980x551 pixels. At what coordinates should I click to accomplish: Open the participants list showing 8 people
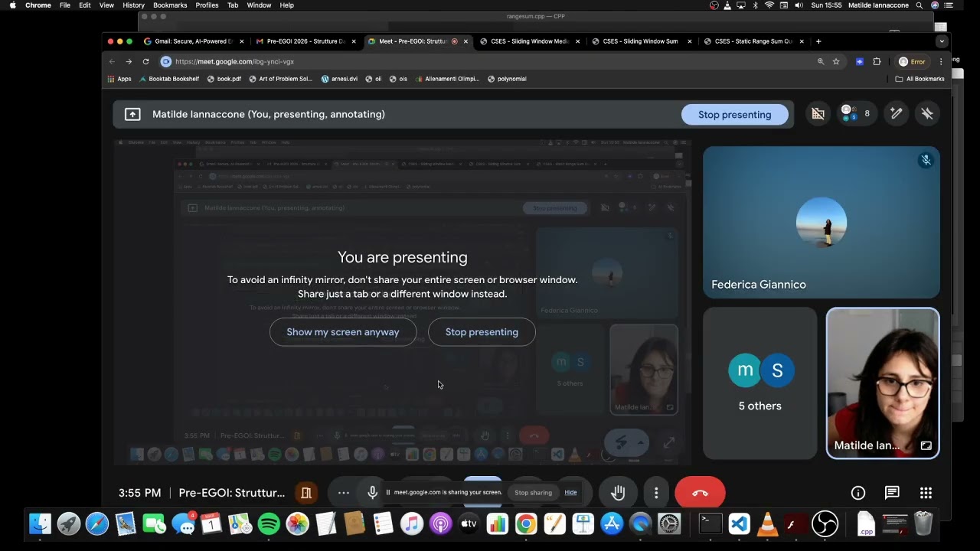(x=855, y=113)
